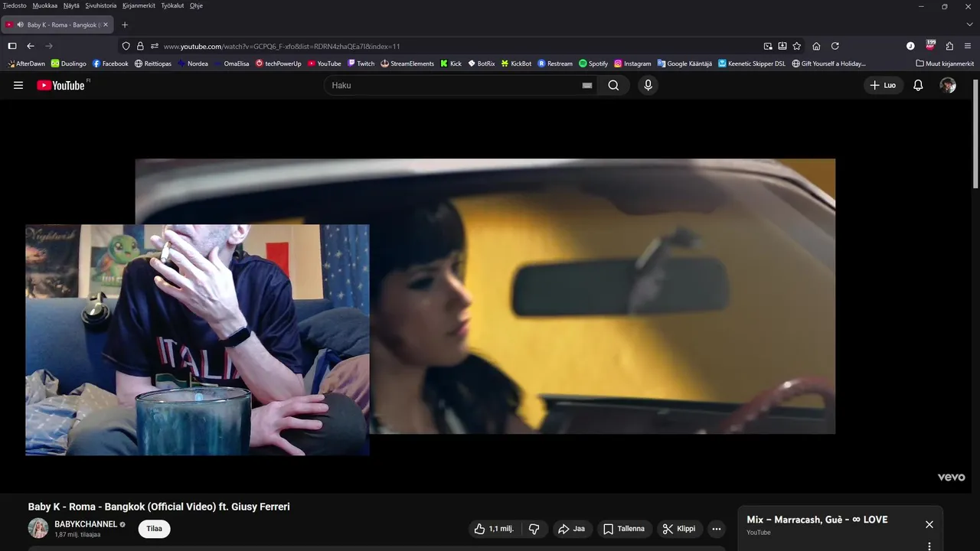Viewport: 980px width, 551px height.
Task: Open the Facebook bookmark
Action: 110,64
